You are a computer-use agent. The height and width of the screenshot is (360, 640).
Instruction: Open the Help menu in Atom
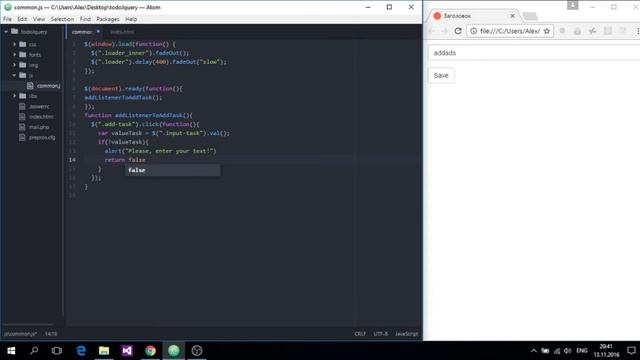tap(131, 19)
